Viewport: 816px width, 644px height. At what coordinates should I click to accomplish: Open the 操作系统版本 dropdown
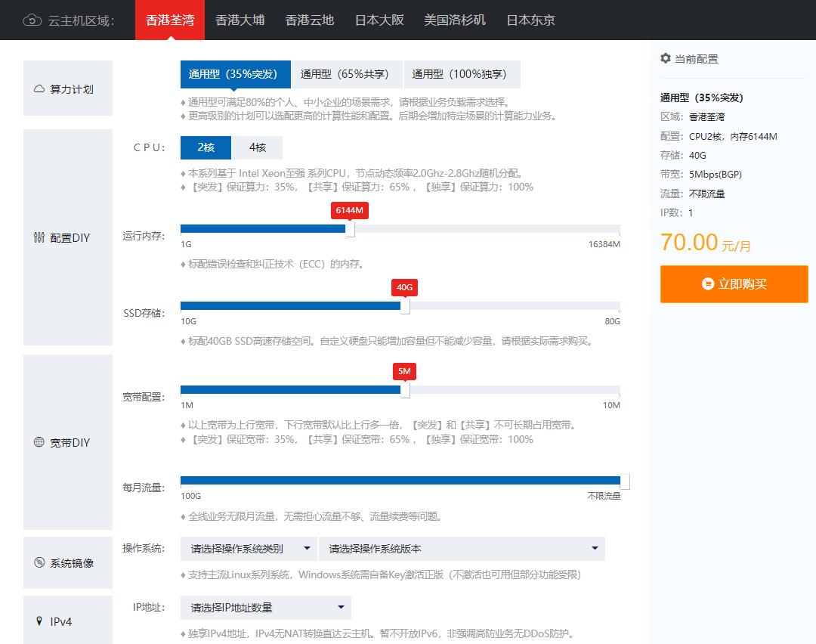(x=463, y=548)
